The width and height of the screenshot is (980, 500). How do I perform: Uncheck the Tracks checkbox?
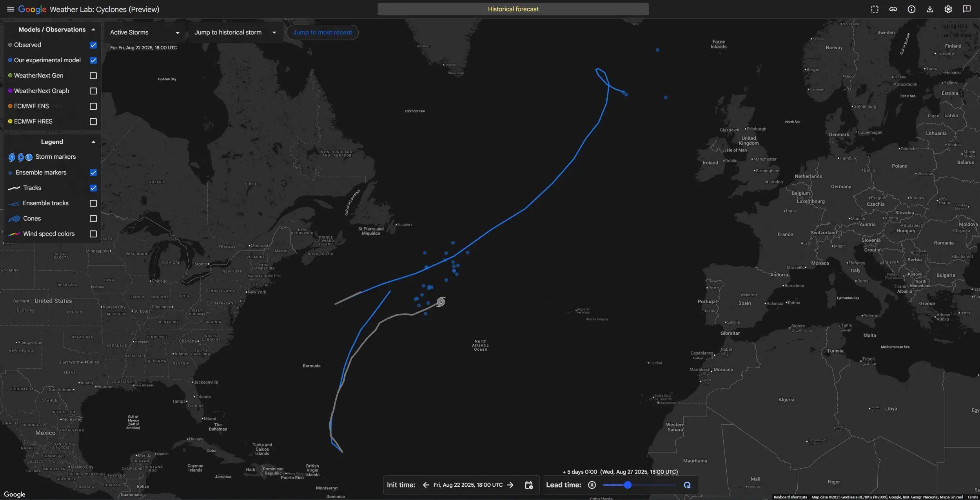[x=93, y=188]
